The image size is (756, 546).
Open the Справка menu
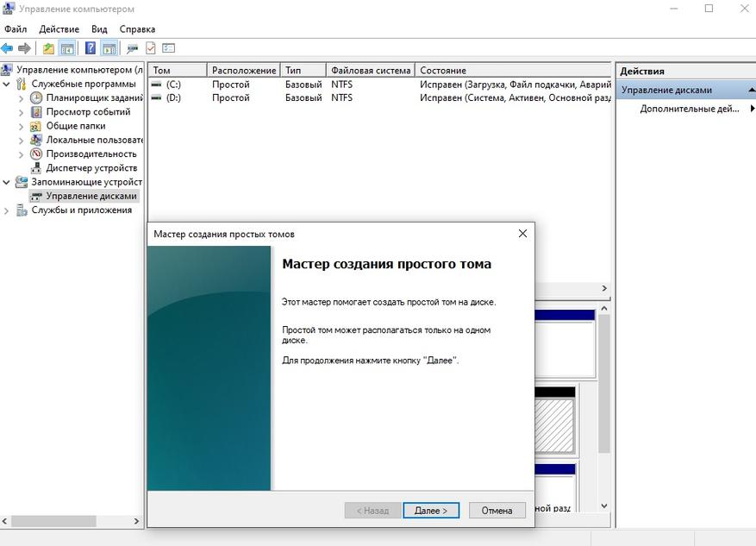137,29
